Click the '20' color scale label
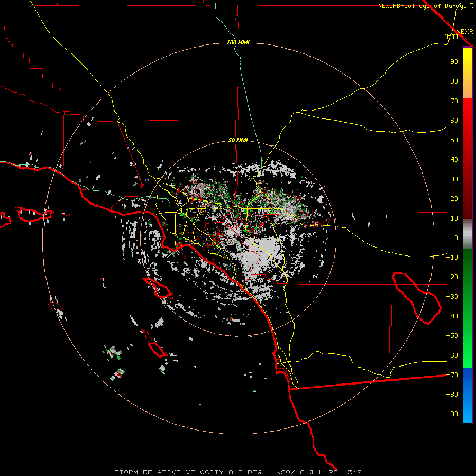 click(454, 199)
